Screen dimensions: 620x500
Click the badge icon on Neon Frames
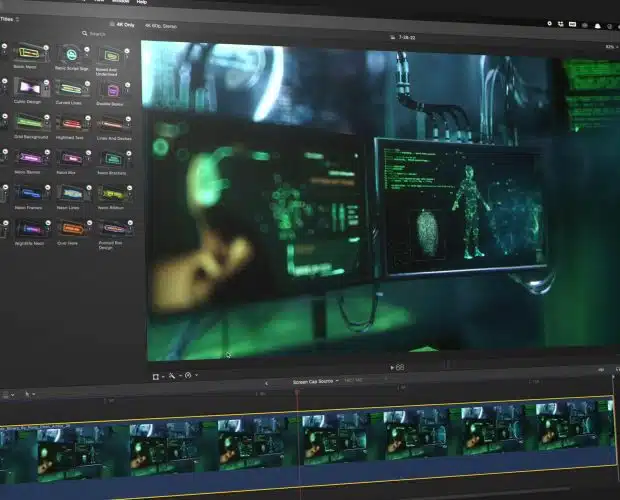pyautogui.click(x=48, y=187)
